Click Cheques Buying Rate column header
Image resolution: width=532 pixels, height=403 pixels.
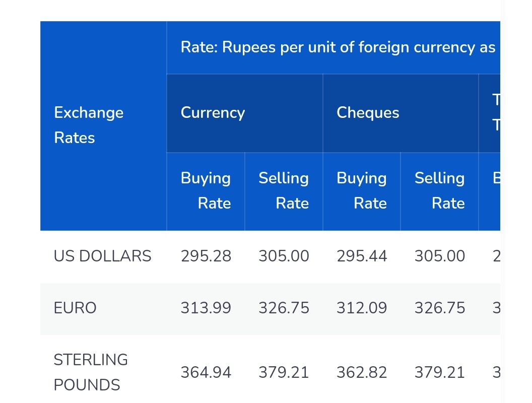(x=362, y=191)
